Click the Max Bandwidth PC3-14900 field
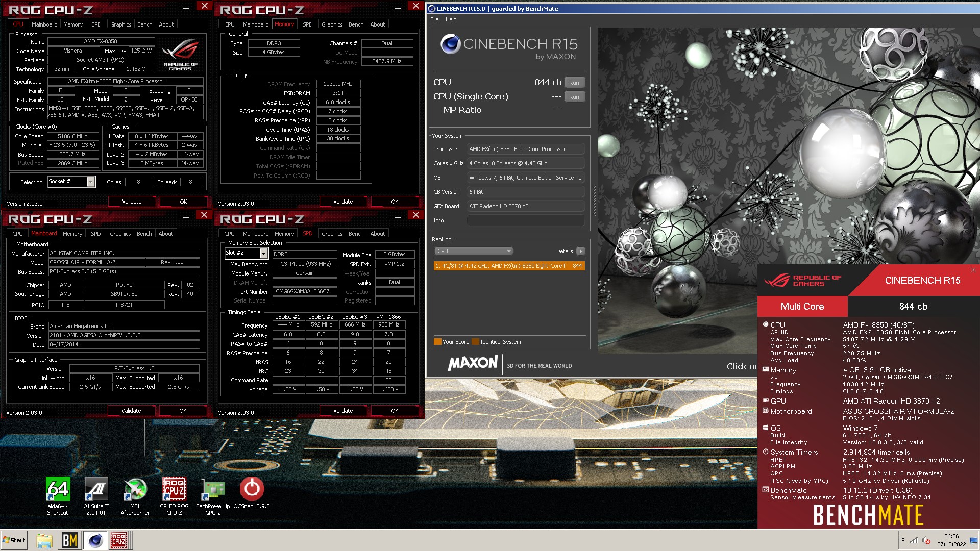Image resolution: width=980 pixels, height=551 pixels. click(304, 264)
